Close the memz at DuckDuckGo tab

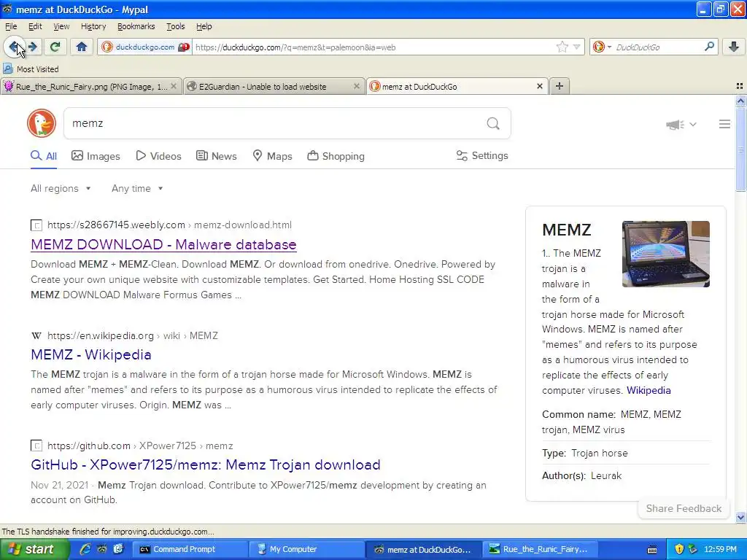540,86
